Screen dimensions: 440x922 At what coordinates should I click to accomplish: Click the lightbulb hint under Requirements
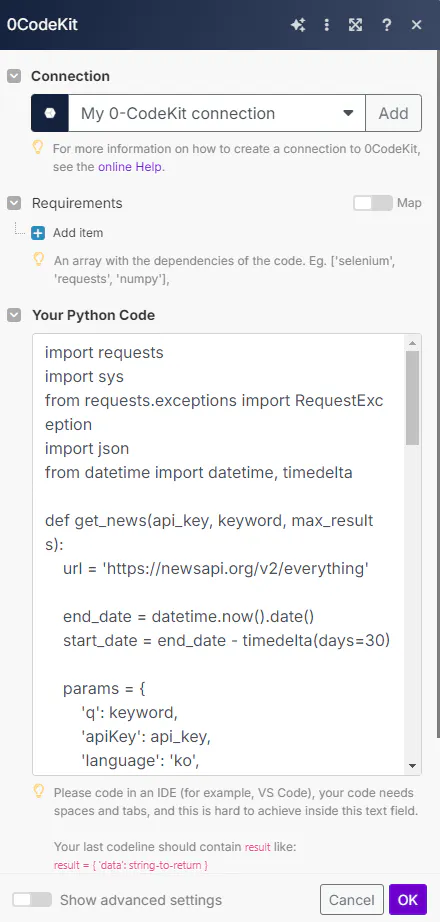pos(38,259)
